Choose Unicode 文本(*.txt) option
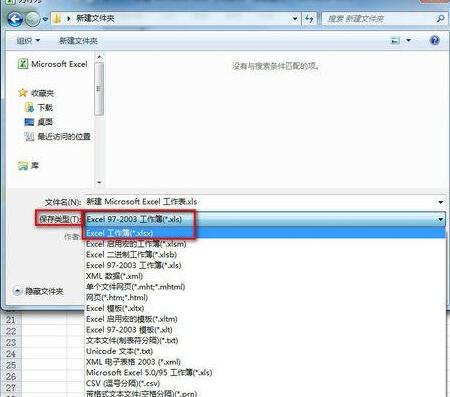 [265, 351]
